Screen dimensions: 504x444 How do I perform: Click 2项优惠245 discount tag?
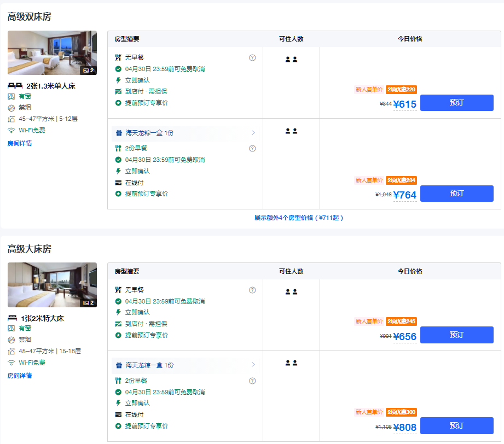click(401, 322)
